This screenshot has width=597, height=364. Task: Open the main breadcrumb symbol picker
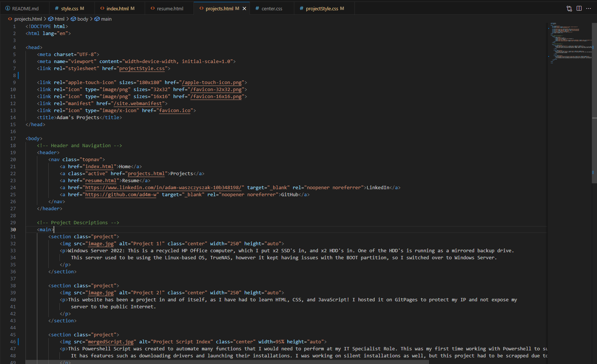click(106, 19)
